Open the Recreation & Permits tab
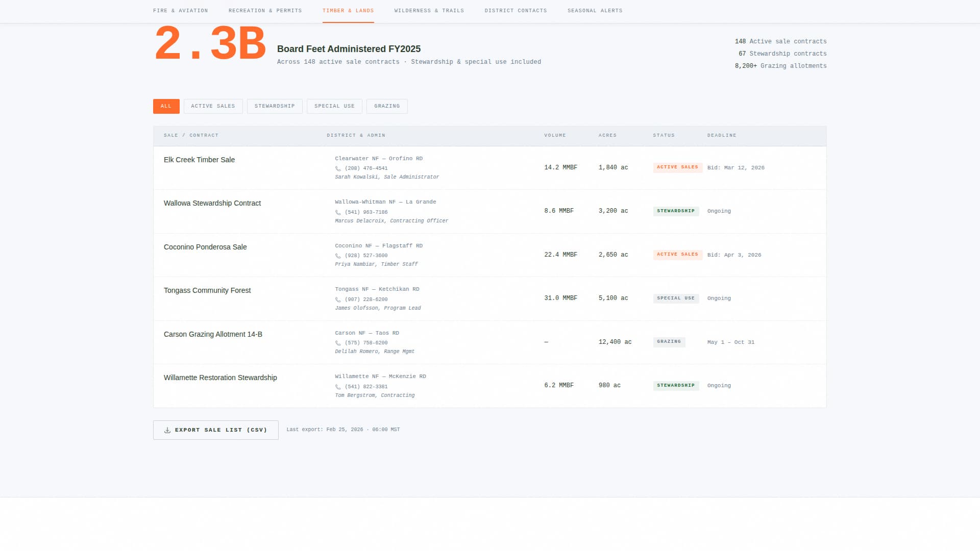Screen dimensions: 980x551 coord(265,11)
